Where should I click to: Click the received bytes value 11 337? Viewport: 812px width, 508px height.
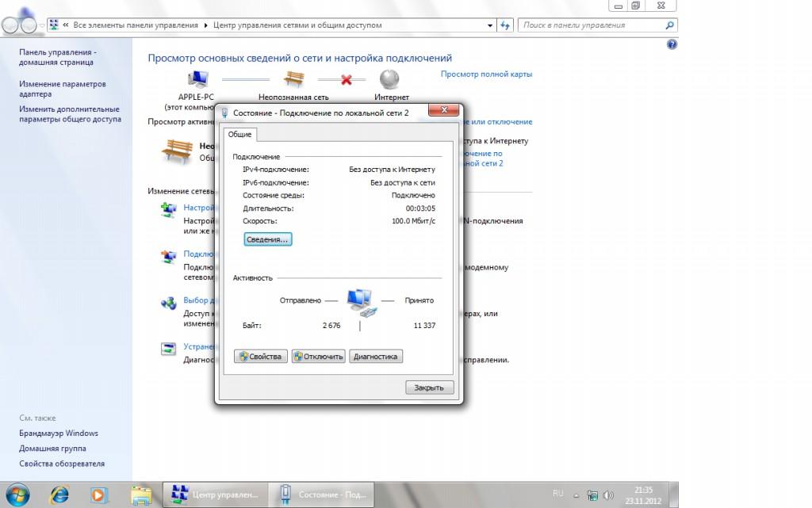click(x=425, y=326)
